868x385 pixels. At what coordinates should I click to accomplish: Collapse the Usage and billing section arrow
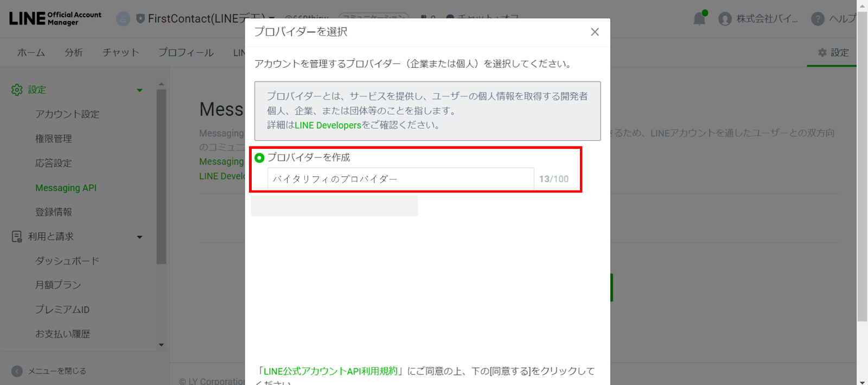click(x=139, y=237)
